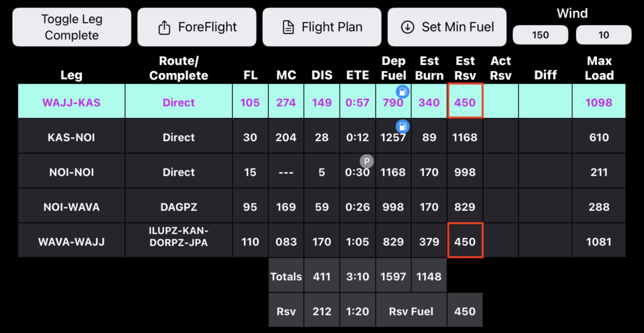Tap the gray P badge on NOI-NOI ETE
Viewport: 644px width, 333px height.
(x=366, y=161)
